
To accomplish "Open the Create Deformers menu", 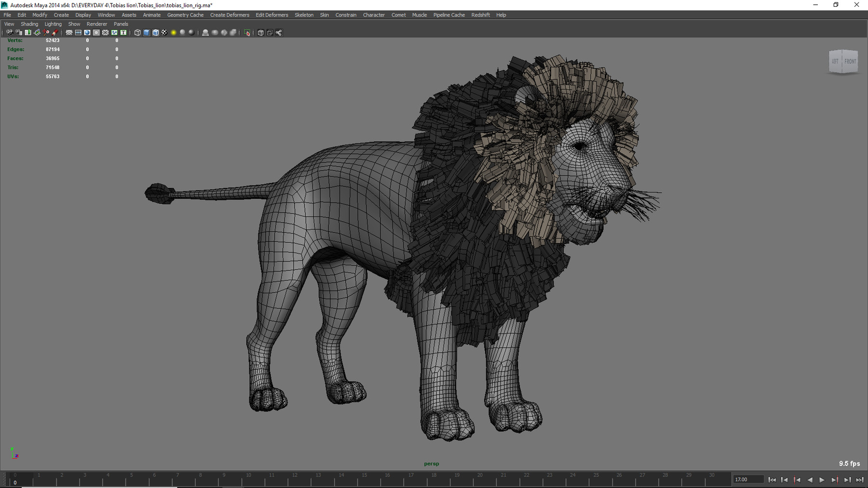I will [230, 15].
